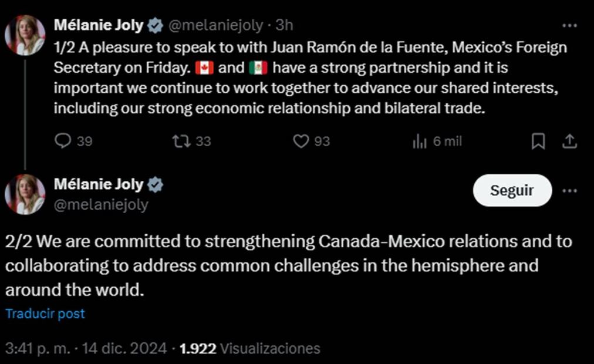Click the Traducir post link
Screen dimensions: 594x364
[x=45, y=314]
